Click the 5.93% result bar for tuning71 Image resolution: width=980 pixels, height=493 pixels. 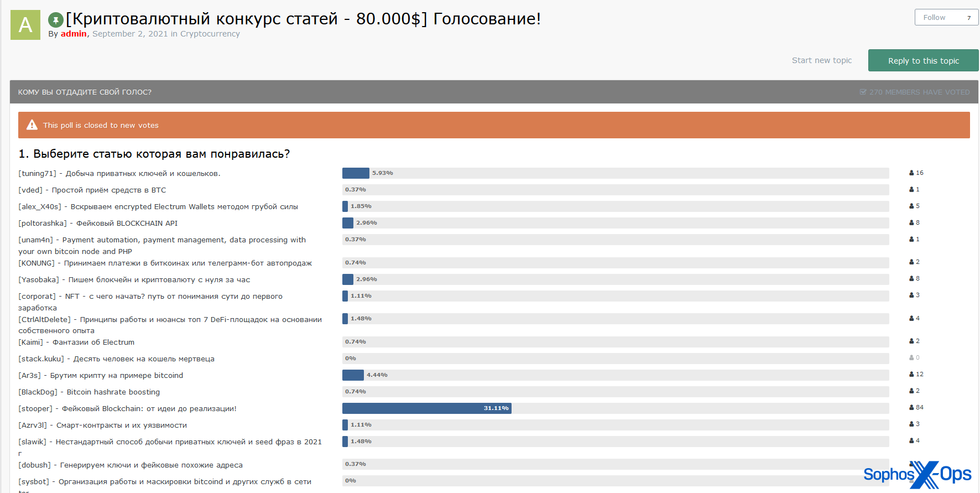coord(356,173)
